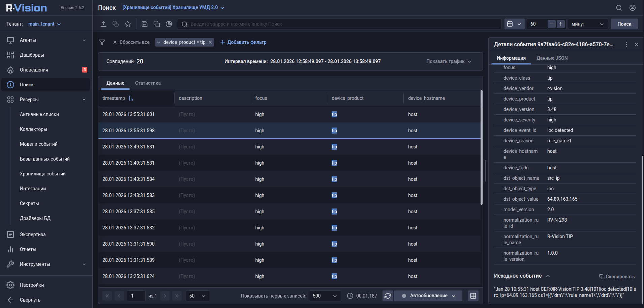644x308 pixels.
Task: Open the user profile icon in the header
Action: click(633, 8)
